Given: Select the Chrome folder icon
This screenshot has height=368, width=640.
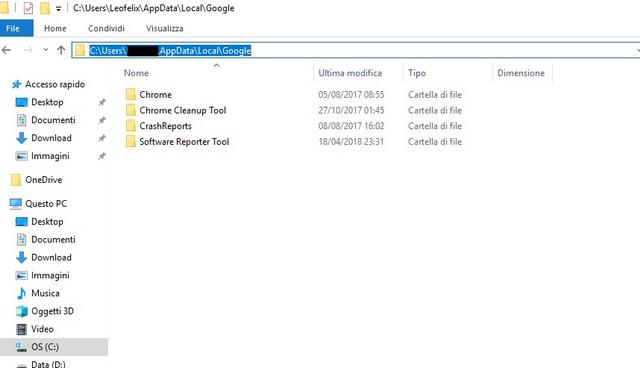Looking at the screenshot, I should pos(131,94).
